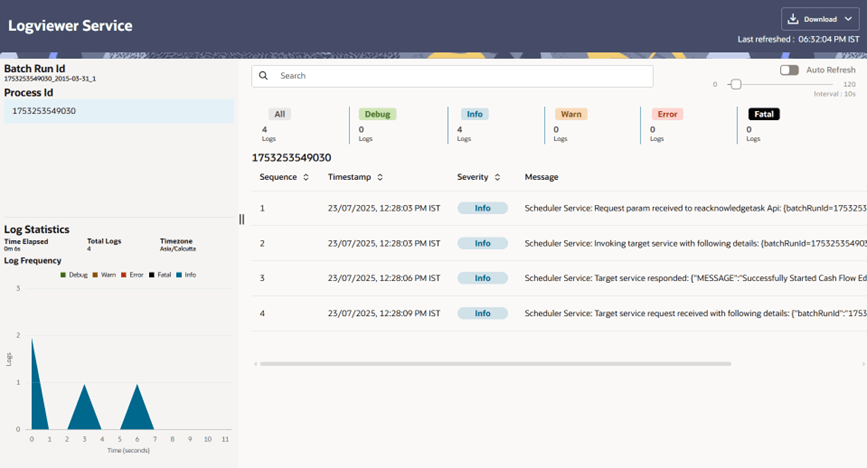Toggle Info series in chart legend

186,275
